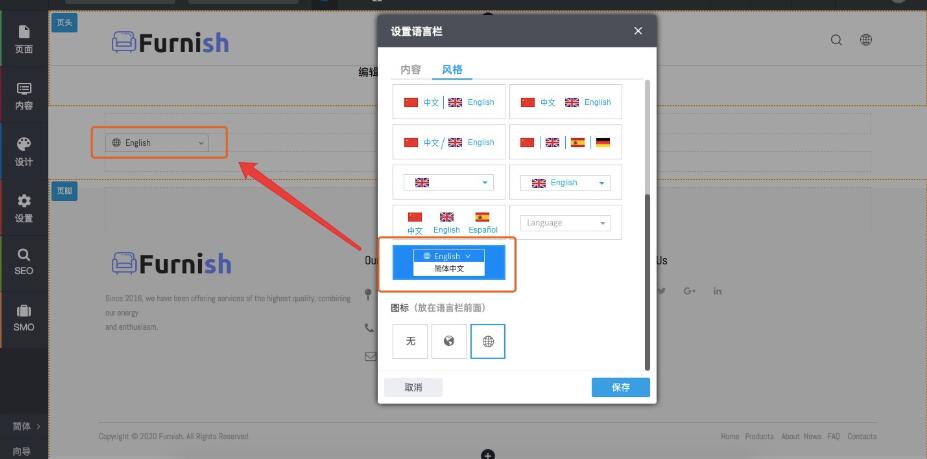Image resolution: width=927 pixels, height=459 pixels.
Task: Switch to the 内容 tab in dialog
Action: [411, 70]
